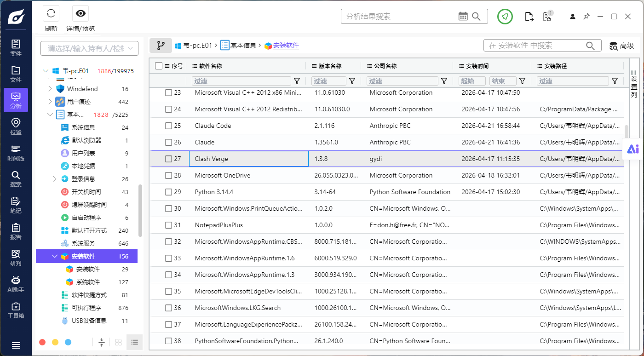Check row 29 Python 3.14.4 checkbox
This screenshot has width=644, height=356.
[x=168, y=192]
